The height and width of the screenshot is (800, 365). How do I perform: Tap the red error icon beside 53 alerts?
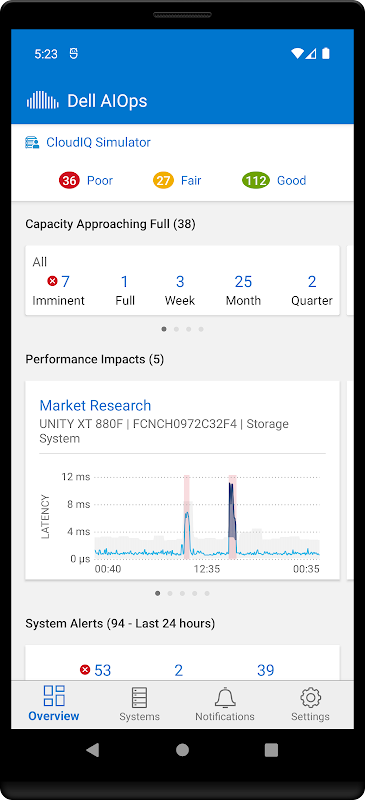pos(85,670)
